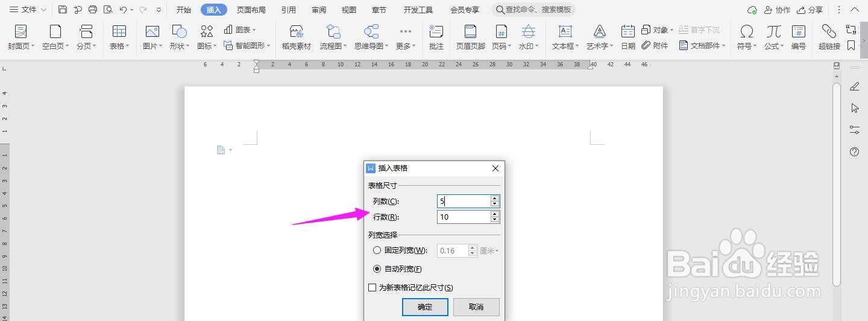Click the page break (分页) icon

coord(86,31)
